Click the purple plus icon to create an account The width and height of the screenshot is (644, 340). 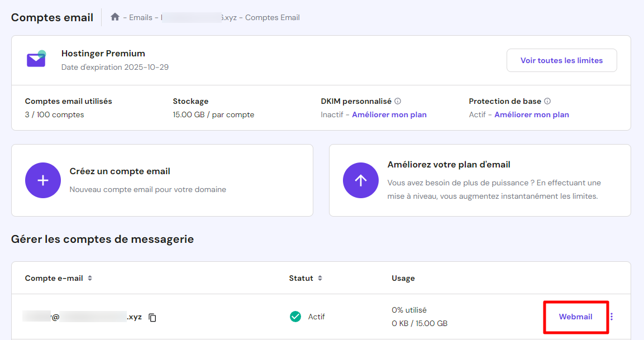(43, 180)
